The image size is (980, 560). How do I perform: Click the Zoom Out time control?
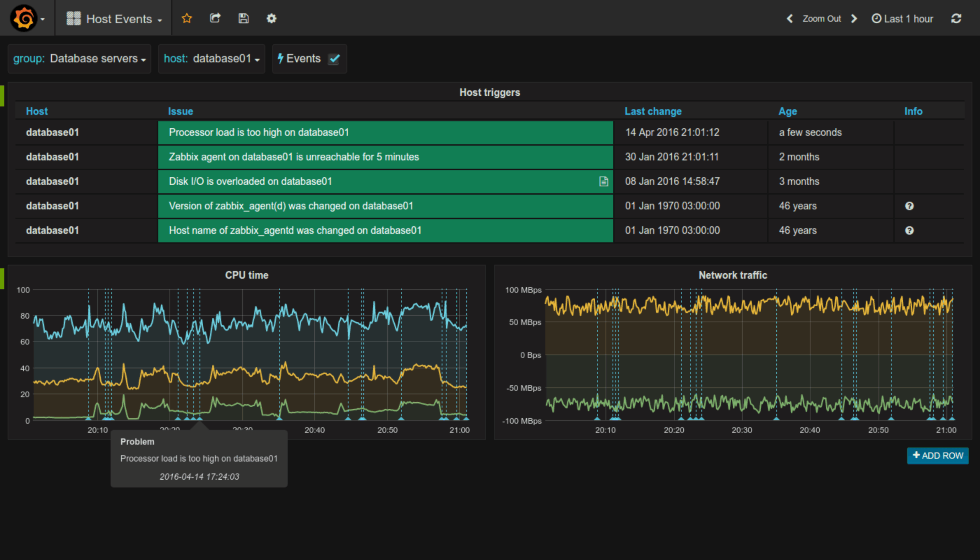pyautogui.click(x=822, y=18)
